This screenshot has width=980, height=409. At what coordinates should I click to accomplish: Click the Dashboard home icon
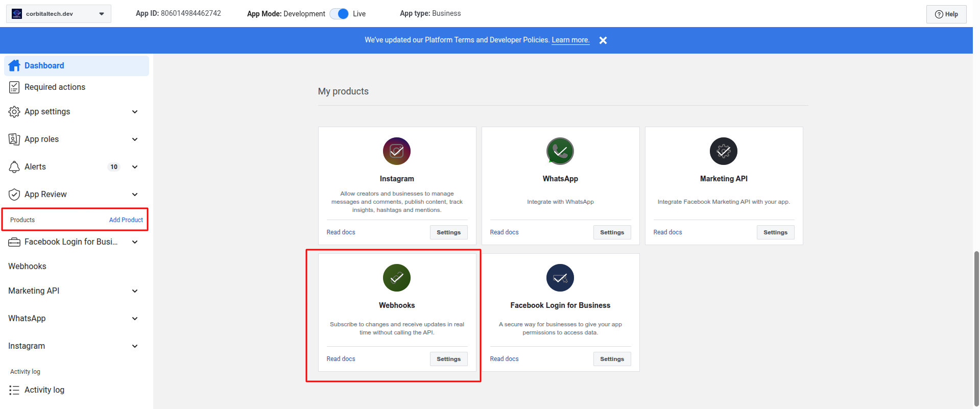[14, 65]
